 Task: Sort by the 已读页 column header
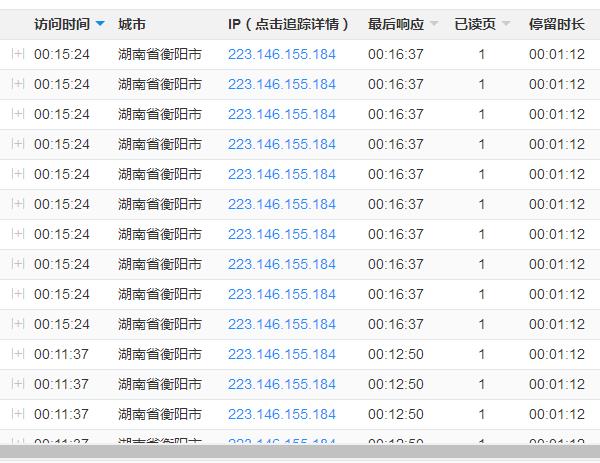(x=475, y=24)
